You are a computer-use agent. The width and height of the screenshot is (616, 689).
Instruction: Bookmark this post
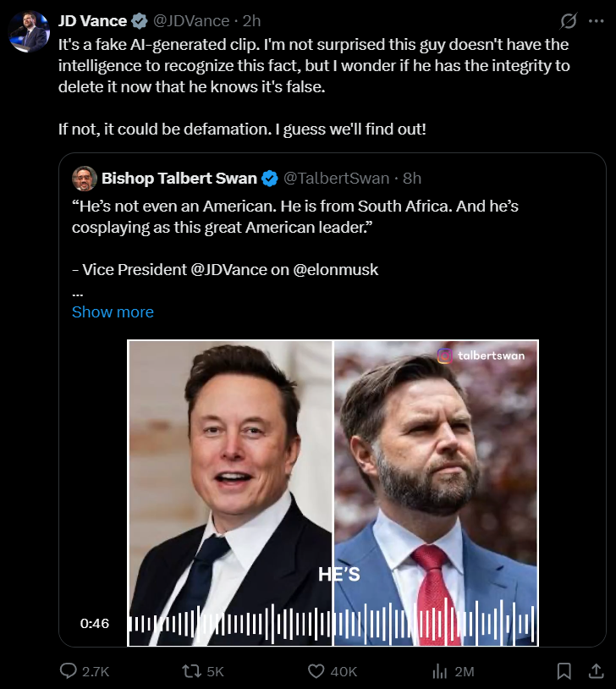[564, 670]
